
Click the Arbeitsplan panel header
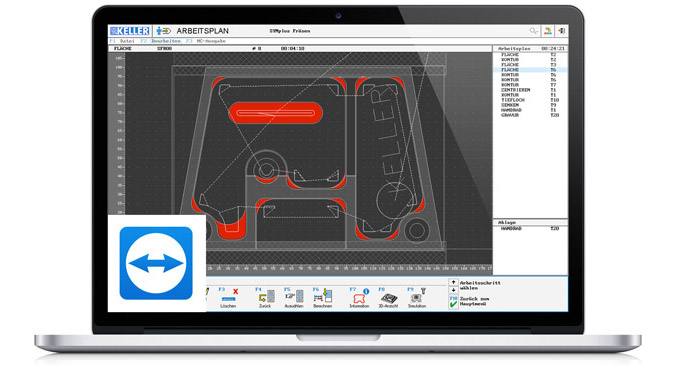click(x=530, y=49)
